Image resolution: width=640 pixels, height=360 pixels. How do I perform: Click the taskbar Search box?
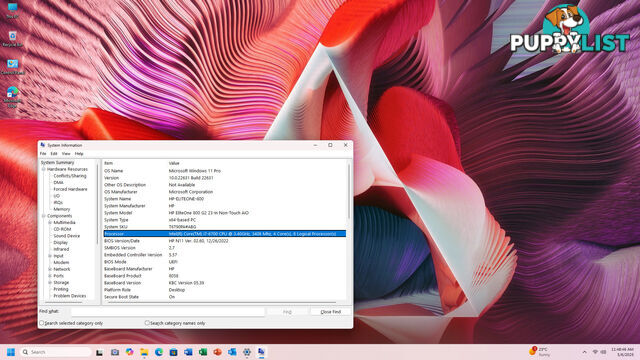56,352
